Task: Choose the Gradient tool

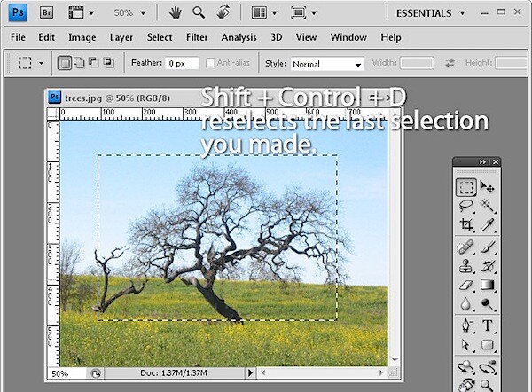Action: (487, 285)
